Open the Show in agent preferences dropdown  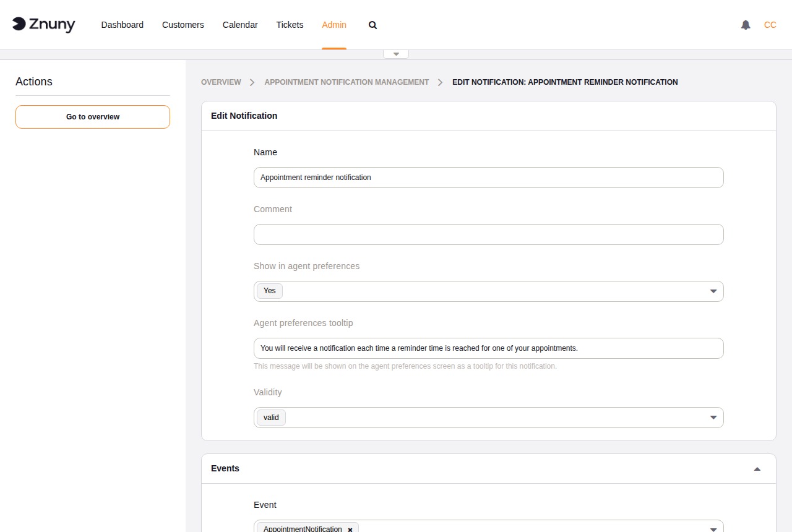(x=489, y=291)
